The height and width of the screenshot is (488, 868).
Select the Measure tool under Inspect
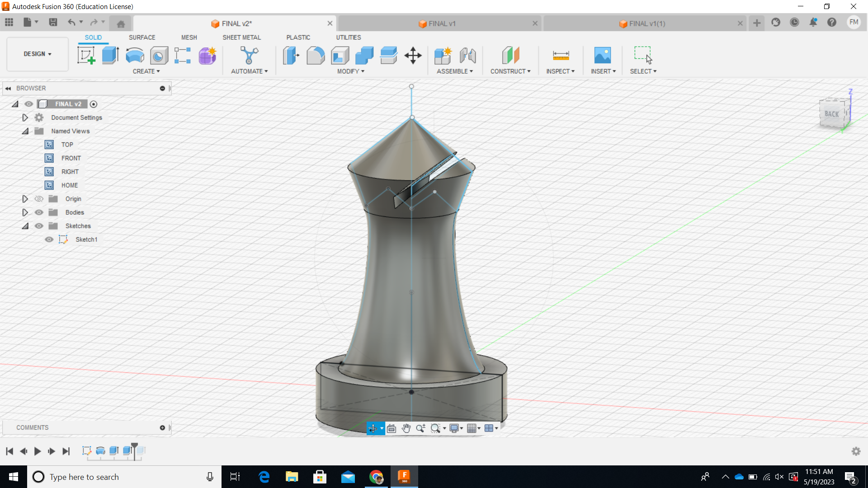(561, 55)
